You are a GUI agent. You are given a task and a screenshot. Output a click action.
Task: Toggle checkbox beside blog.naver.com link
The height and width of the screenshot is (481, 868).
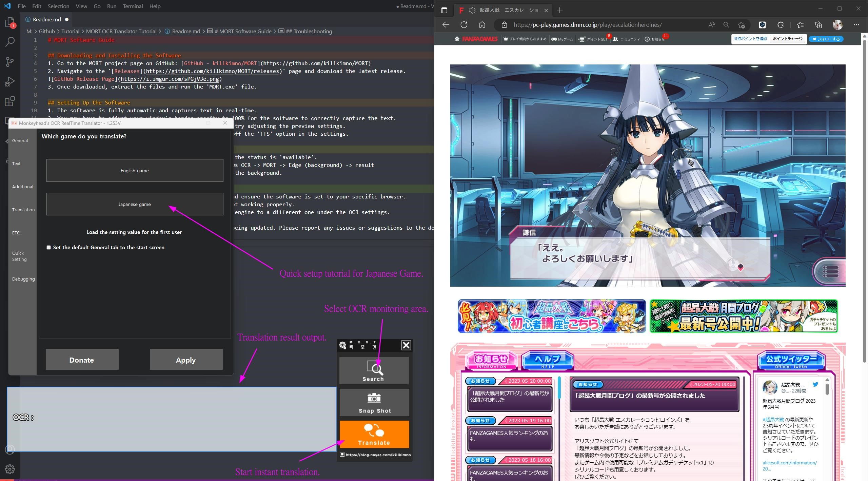pyautogui.click(x=342, y=455)
